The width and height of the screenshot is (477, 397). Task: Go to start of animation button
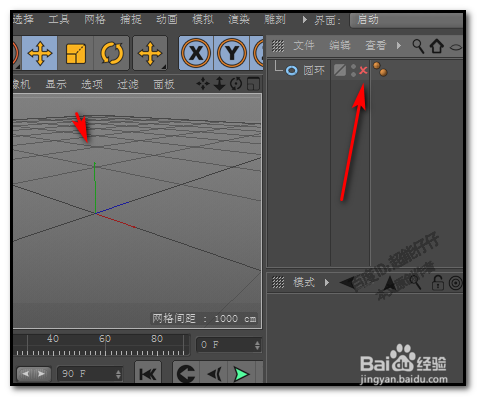point(148,374)
